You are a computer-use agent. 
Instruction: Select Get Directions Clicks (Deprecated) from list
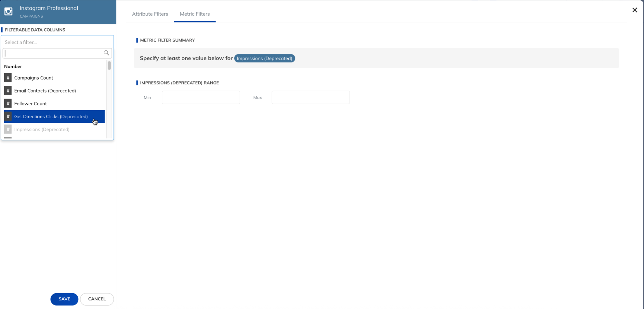[x=51, y=116]
